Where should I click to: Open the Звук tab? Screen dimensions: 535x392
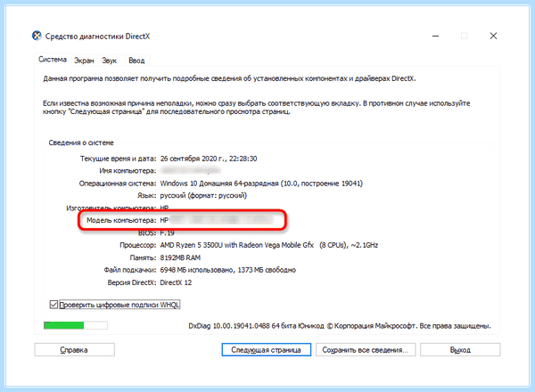(109, 61)
